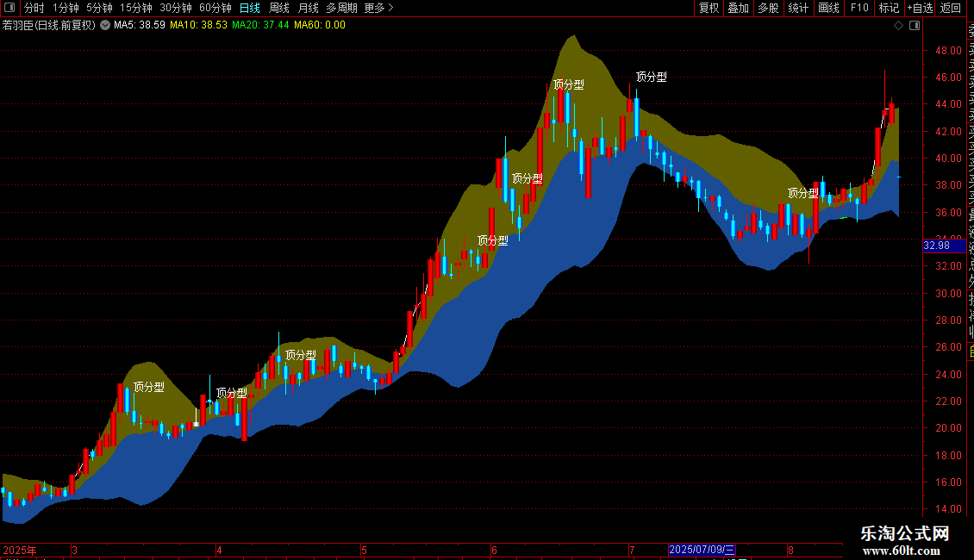Image resolution: width=974 pixels, height=560 pixels.
Task: Click the 标记 mark button
Action: [x=889, y=8]
